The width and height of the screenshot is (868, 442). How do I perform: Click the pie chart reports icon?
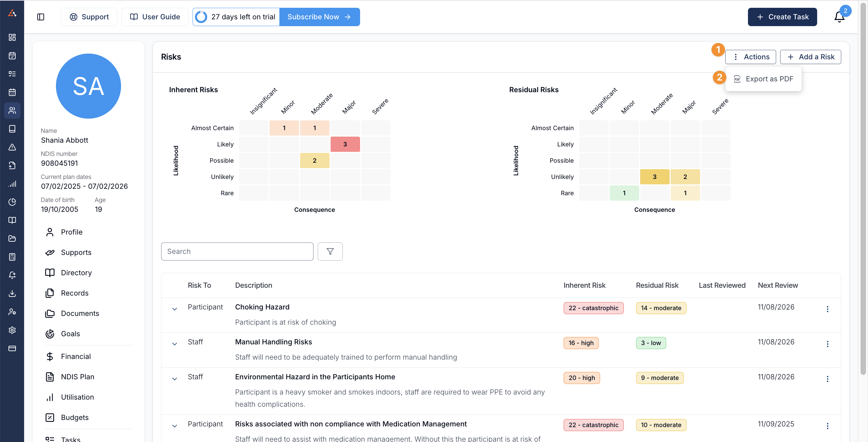click(x=12, y=202)
